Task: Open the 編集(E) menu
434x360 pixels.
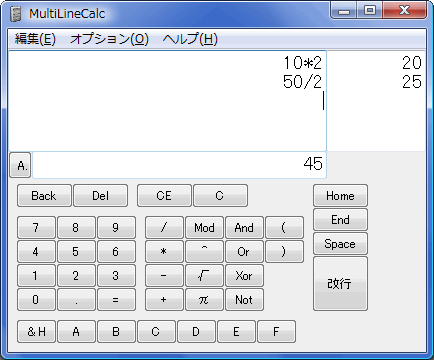Action: click(35, 39)
